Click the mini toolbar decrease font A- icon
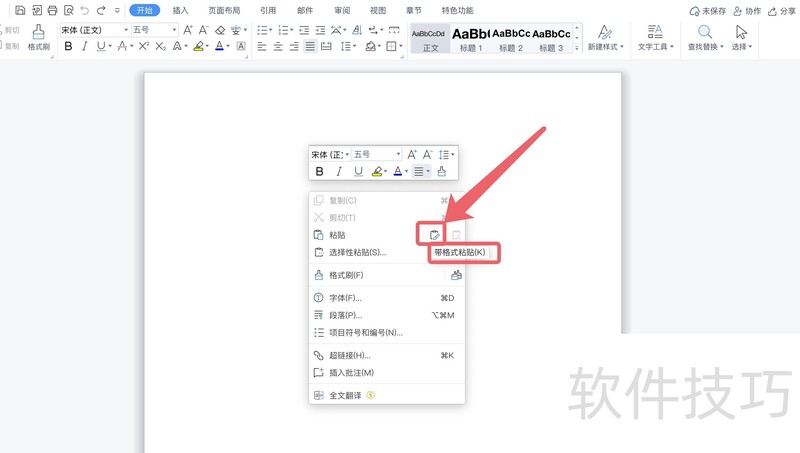Screen dimensions: 800x453 click(x=428, y=155)
